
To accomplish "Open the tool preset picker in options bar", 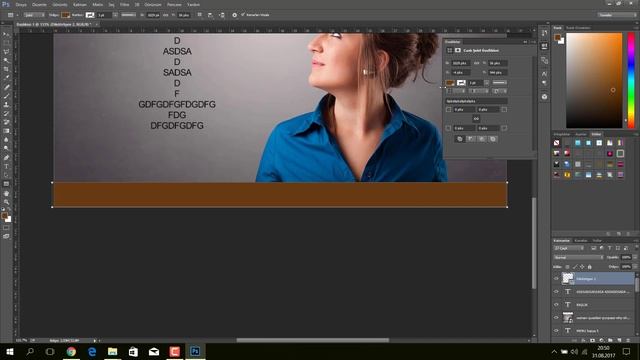I will 12,15.
